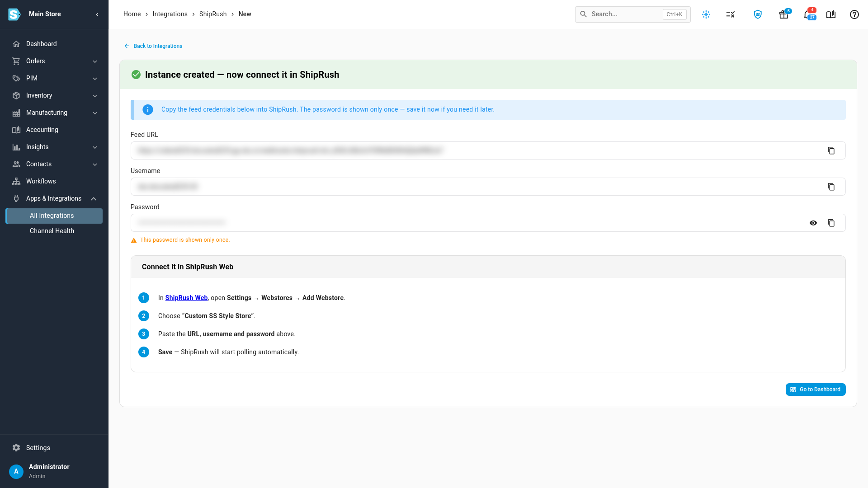Click the Go to Dashboard button

coord(816,389)
